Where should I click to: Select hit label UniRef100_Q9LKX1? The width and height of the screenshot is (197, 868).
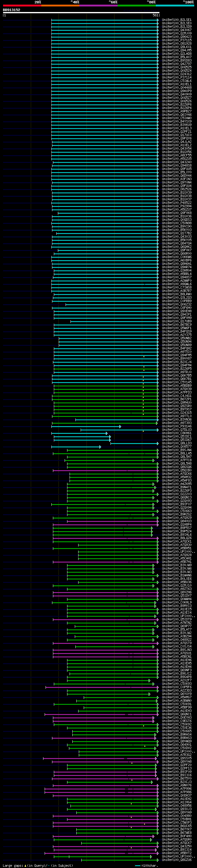177,47
